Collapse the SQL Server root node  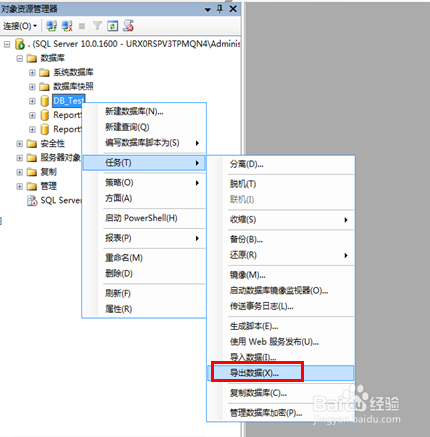click(x=7, y=44)
